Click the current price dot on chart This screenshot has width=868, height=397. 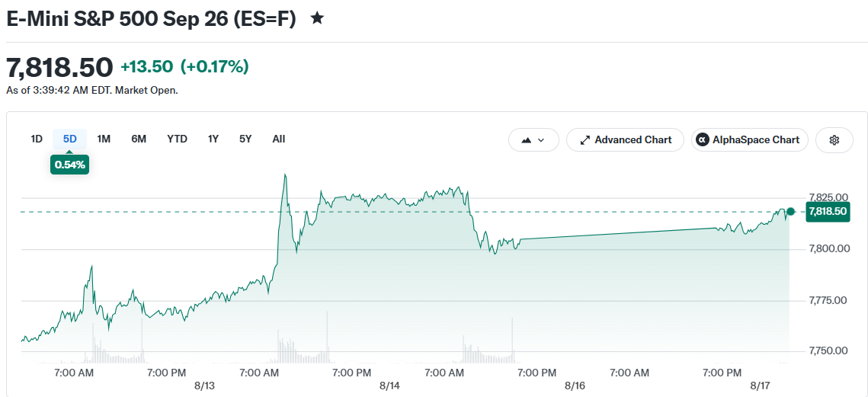[790, 212]
